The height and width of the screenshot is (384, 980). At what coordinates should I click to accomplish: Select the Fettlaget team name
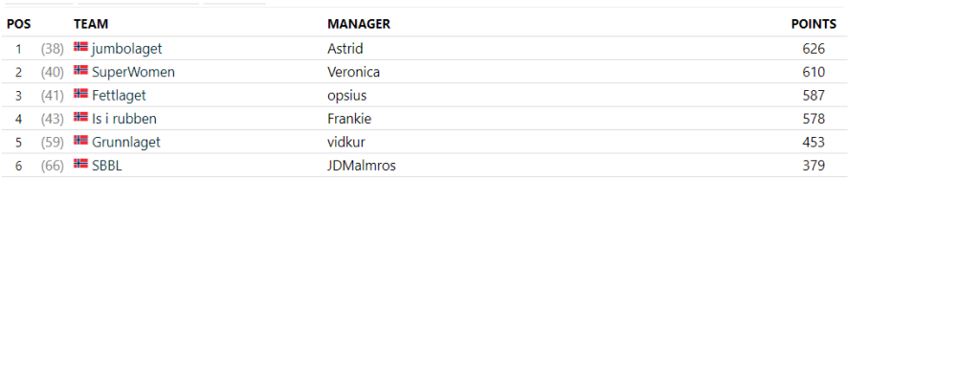119,96
